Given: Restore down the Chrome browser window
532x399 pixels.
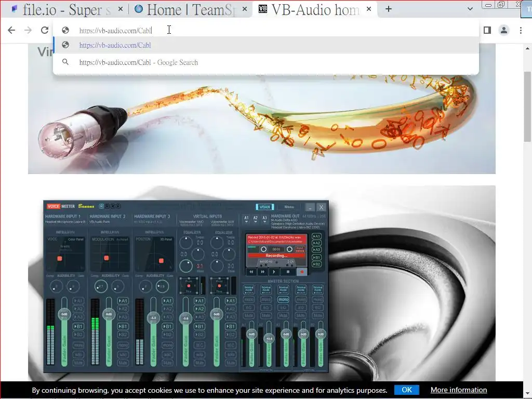Looking at the screenshot, I should [x=501, y=5].
